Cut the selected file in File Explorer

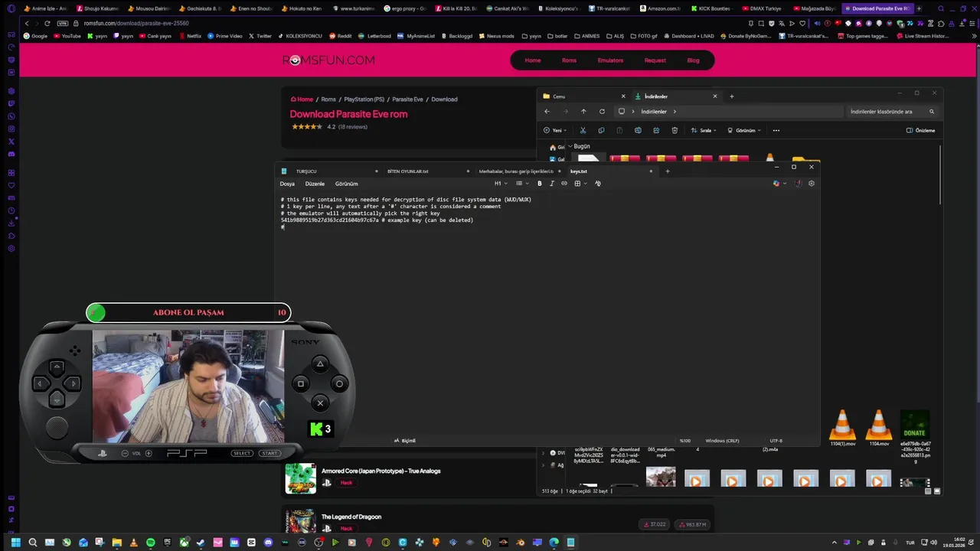(583, 130)
